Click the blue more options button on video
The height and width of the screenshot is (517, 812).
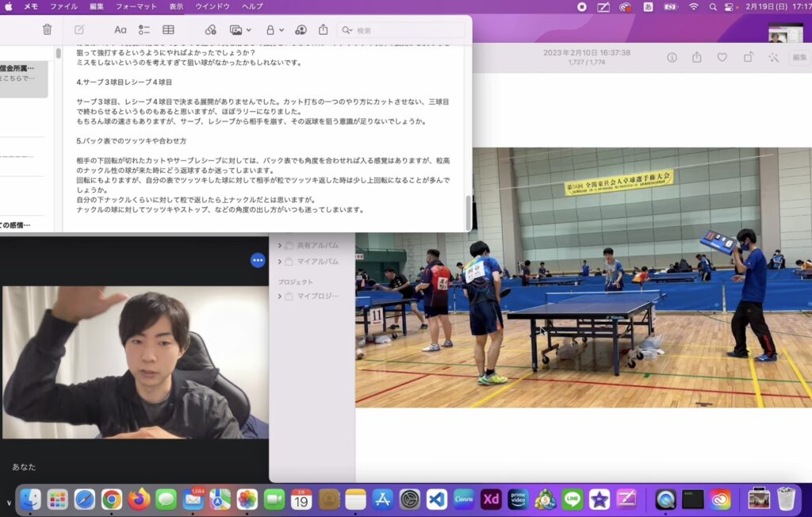(258, 260)
